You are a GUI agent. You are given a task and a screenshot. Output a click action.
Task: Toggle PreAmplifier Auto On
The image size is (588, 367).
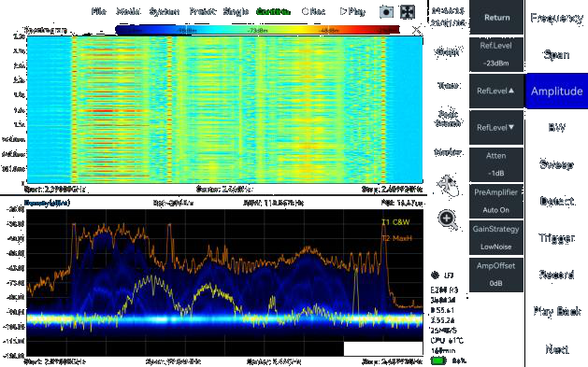[x=496, y=201]
